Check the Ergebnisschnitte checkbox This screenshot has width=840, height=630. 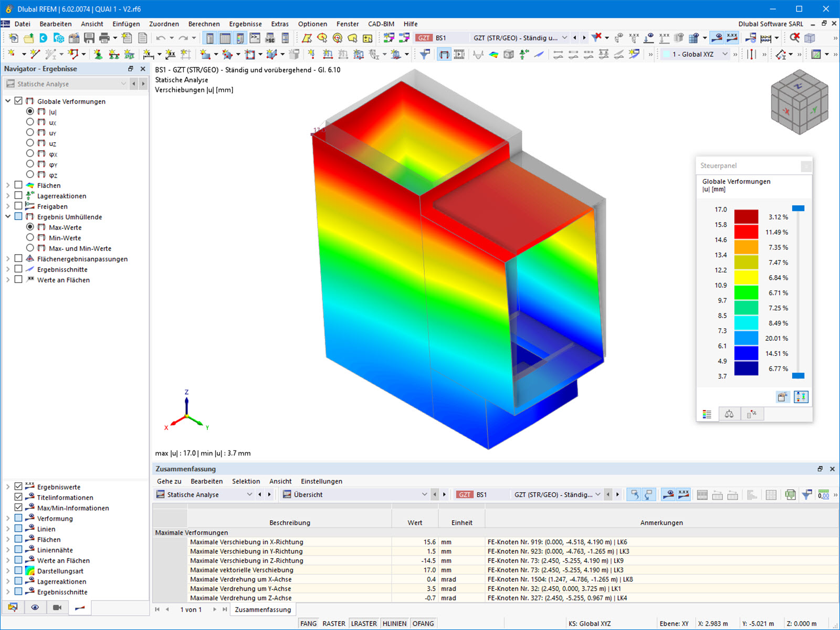(x=18, y=269)
